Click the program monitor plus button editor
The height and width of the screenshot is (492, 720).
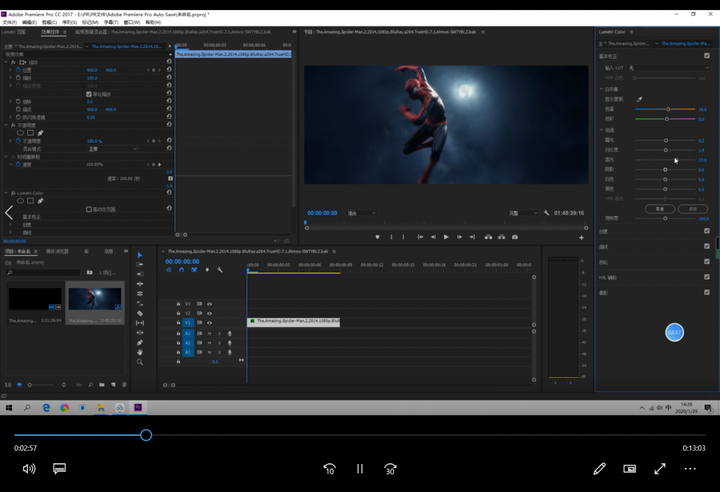pyautogui.click(x=581, y=238)
